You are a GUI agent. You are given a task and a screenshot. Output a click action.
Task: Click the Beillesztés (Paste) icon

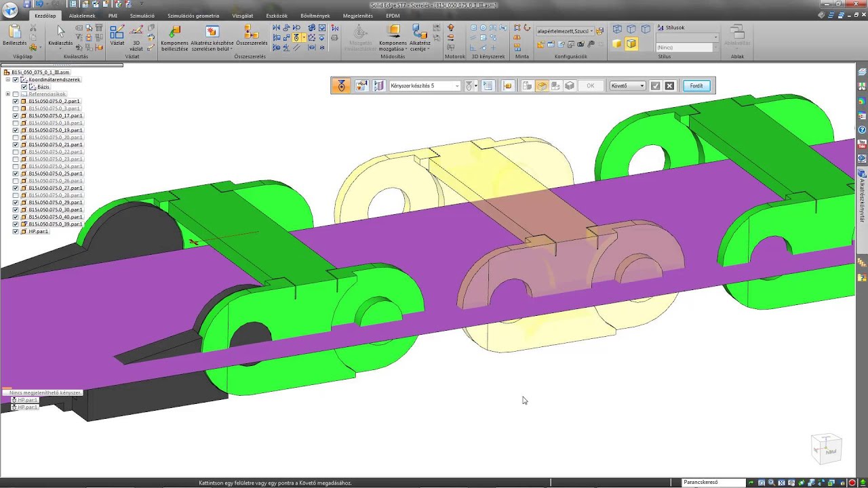point(14,32)
